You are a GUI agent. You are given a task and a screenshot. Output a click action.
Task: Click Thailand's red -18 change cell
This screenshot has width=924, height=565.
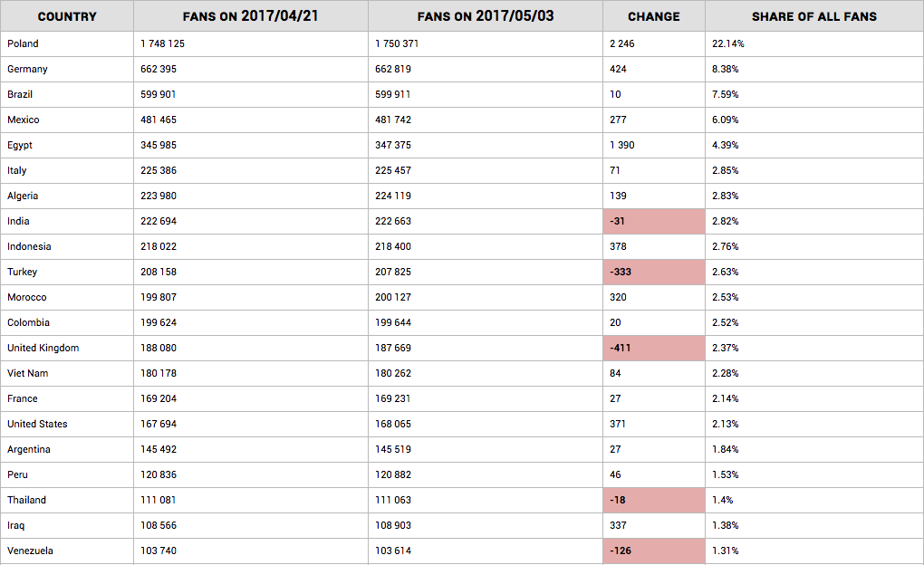[x=654, y=500]
